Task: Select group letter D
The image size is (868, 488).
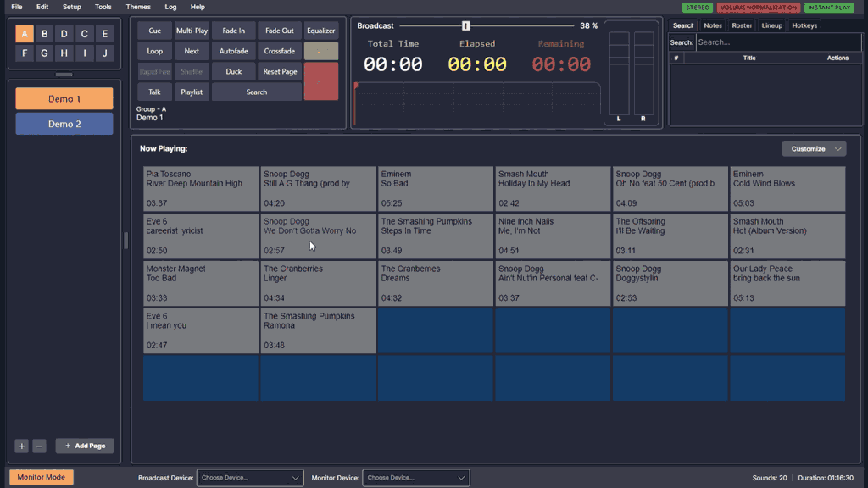Action: point(64,34)
